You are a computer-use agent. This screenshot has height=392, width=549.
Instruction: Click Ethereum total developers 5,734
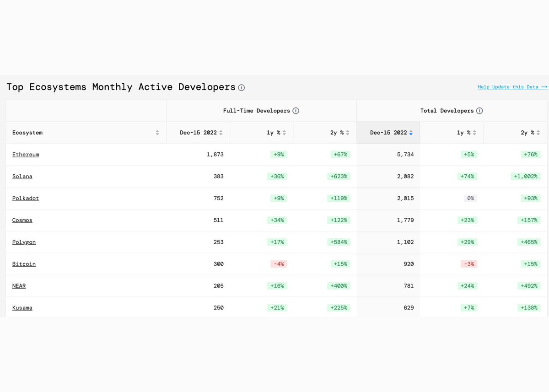(405, 155)
